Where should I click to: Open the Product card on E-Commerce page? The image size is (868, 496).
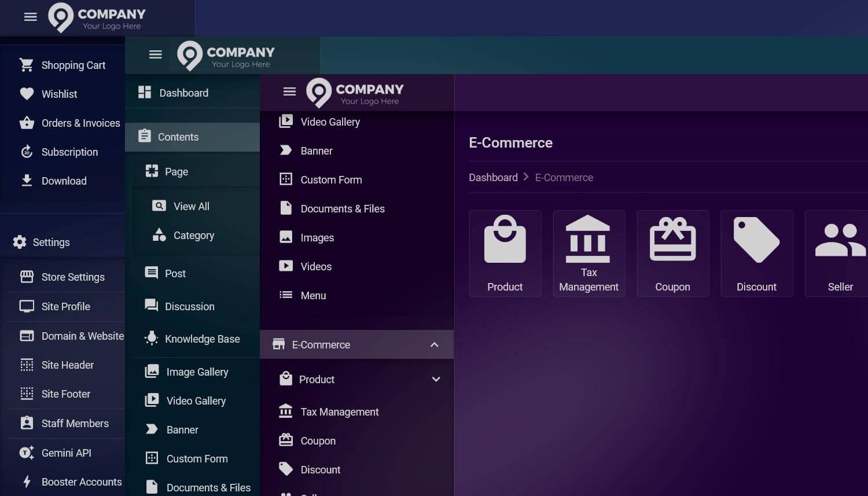[505, 253]
